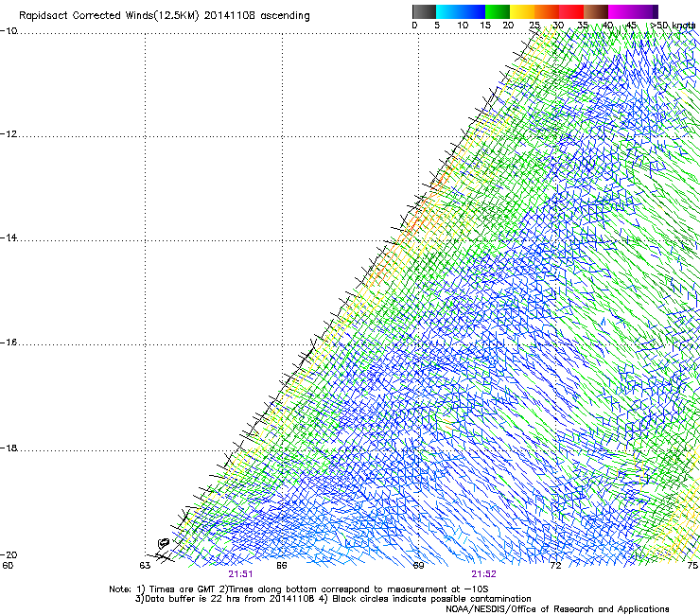The image size is (700, 615).
Task: Click the '-16' latitude axis label
Action: [x=9, y=343]
